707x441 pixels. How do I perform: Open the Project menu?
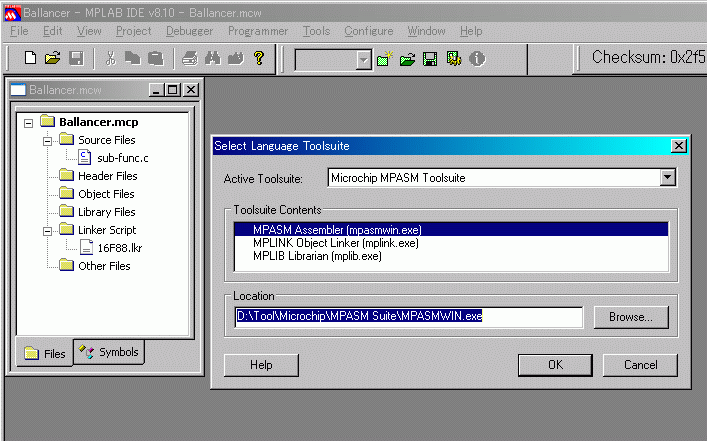[133, 31]
